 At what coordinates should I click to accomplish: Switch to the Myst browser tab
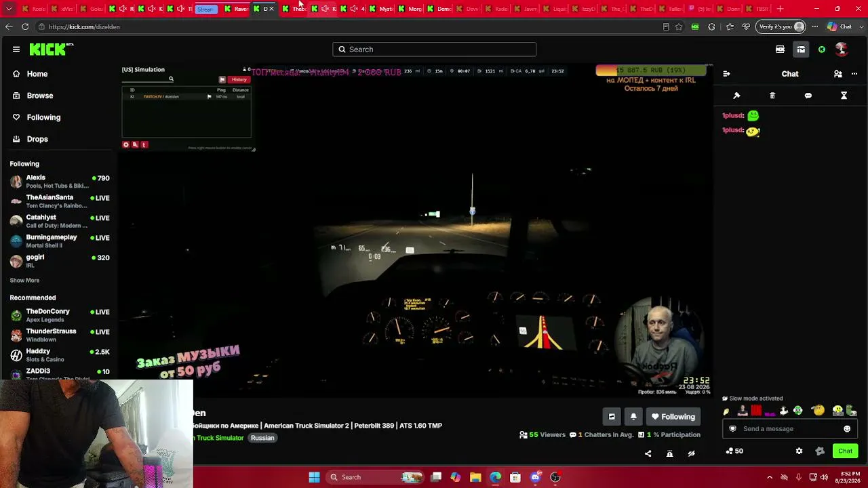[382, 9]
